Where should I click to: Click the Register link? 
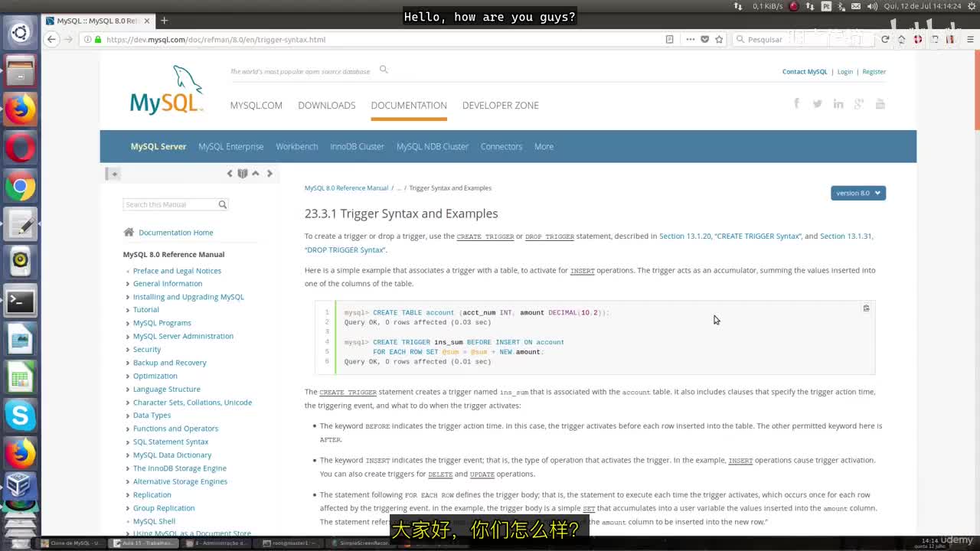874,72
